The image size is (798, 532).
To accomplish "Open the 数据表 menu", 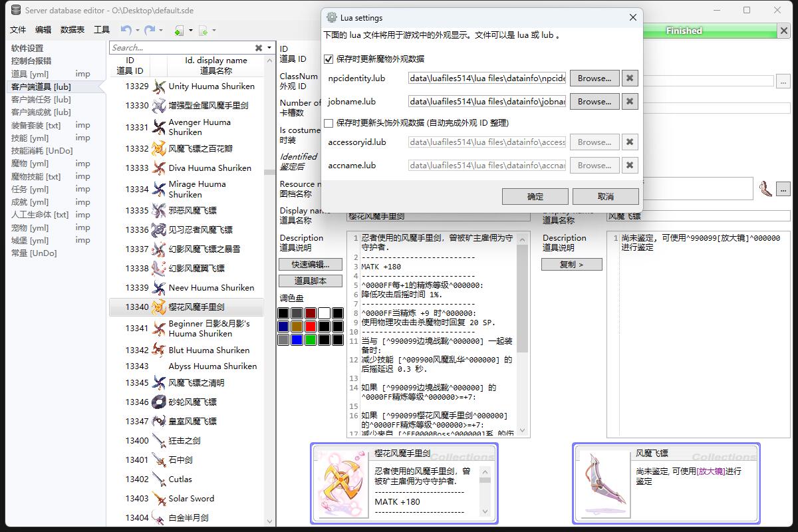I will click(x=72, y=30).
